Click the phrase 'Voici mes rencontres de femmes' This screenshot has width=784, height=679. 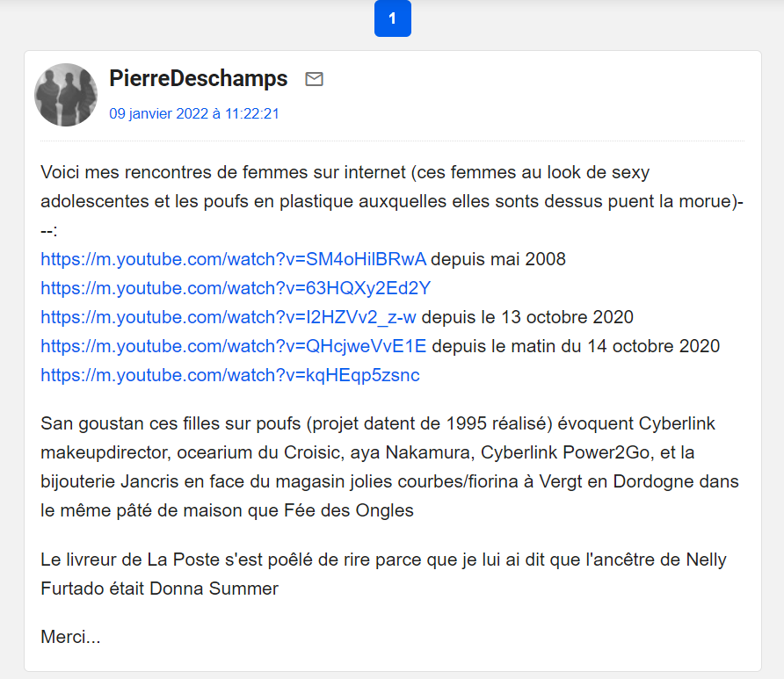[175, 172]
